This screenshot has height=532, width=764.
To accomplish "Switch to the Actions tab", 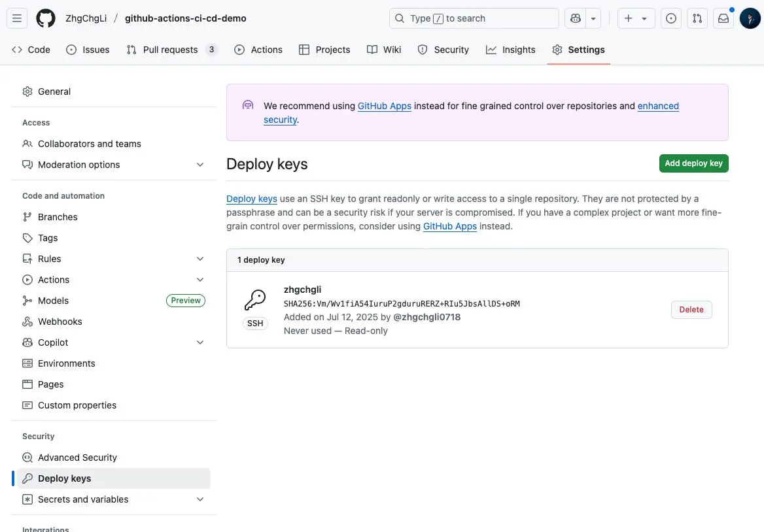I will pos(258,50).
